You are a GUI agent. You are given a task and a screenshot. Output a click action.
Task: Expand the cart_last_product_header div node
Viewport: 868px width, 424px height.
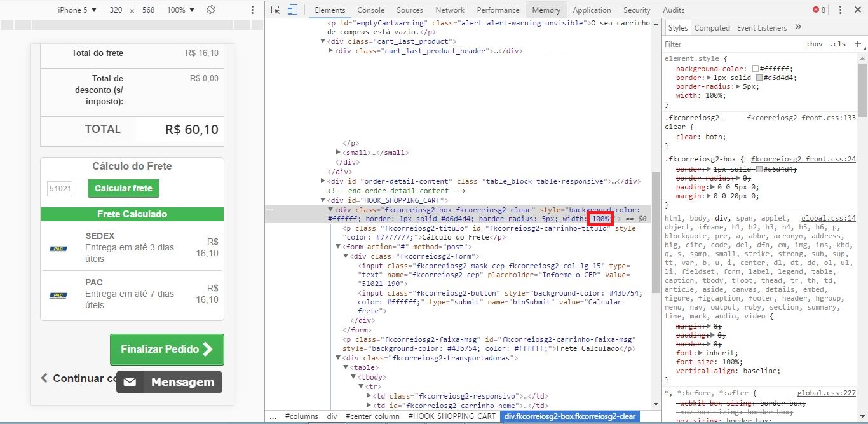click(x=331, y=51)
